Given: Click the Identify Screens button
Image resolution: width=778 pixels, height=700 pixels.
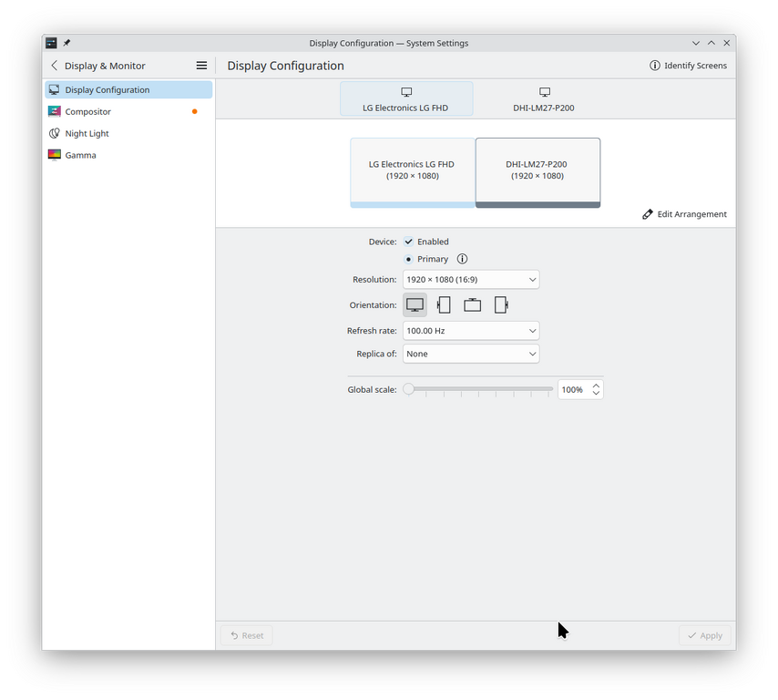Looking at the screenshot, I should (689, 66).
